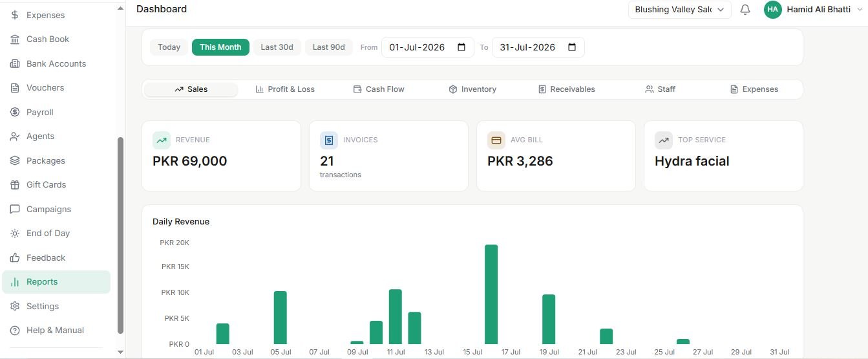Switch to the Cash Flow tab

point(379,89)
